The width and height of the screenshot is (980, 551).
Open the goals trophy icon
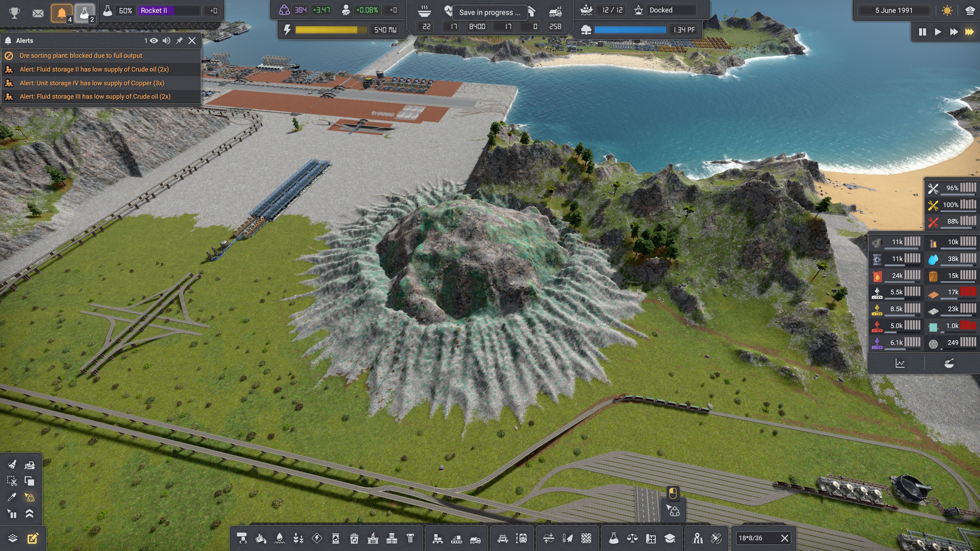[x=14, y=13]
